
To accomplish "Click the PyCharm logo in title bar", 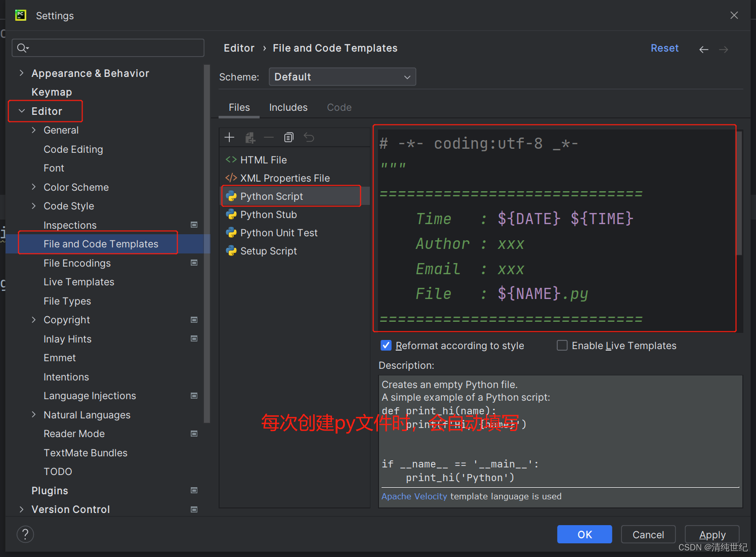I will pyautogui.click(x=21, y=15).
